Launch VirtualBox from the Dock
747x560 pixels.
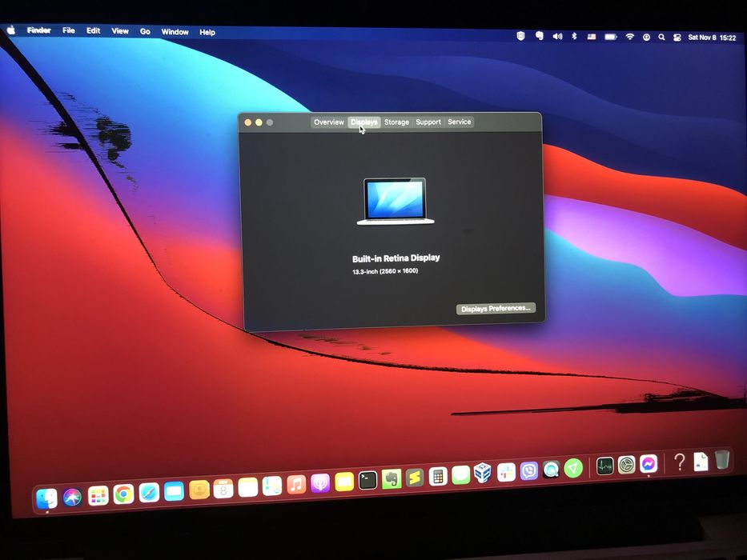point(483,474)
